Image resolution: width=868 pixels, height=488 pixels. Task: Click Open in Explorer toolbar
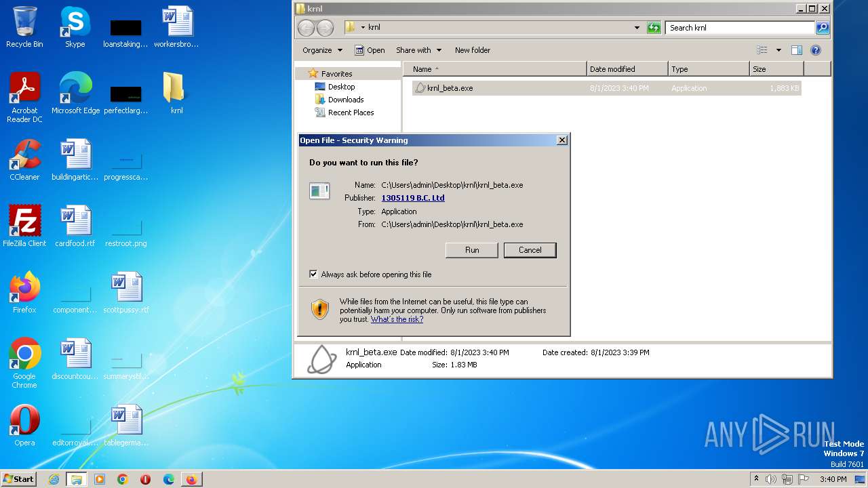click(x=370, y=50)
